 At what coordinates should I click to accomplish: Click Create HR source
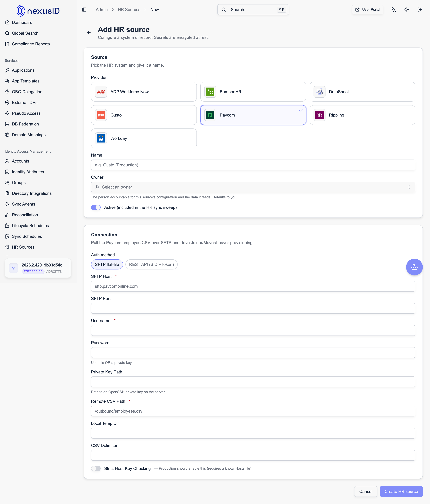(401, 491)
